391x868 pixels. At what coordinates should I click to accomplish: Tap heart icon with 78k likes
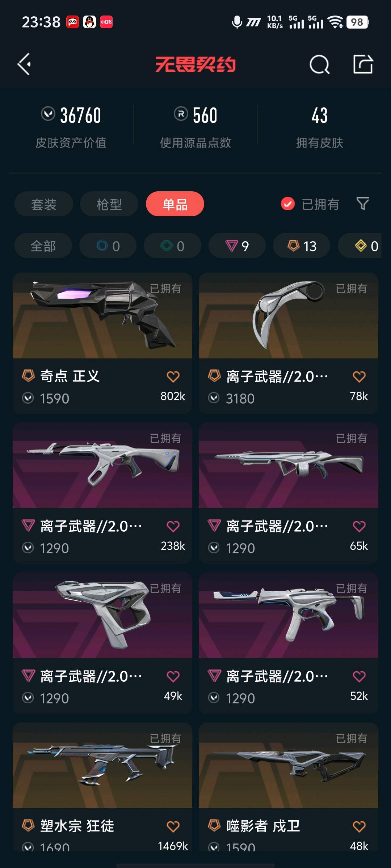[359, 376]
